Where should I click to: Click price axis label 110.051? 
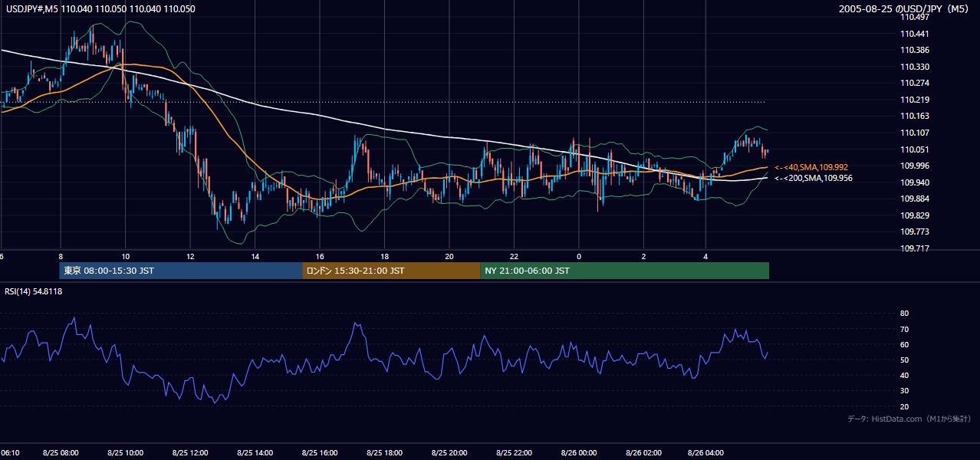(x=914, y=149)
